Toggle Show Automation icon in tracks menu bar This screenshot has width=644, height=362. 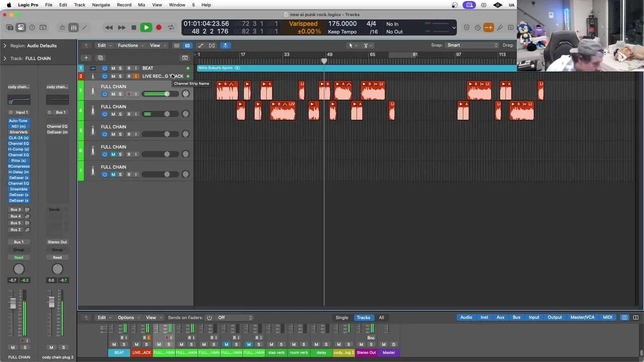click(201, 45)
